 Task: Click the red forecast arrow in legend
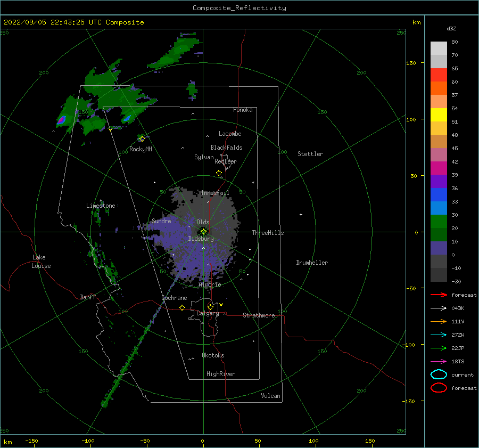coord(439,295)
